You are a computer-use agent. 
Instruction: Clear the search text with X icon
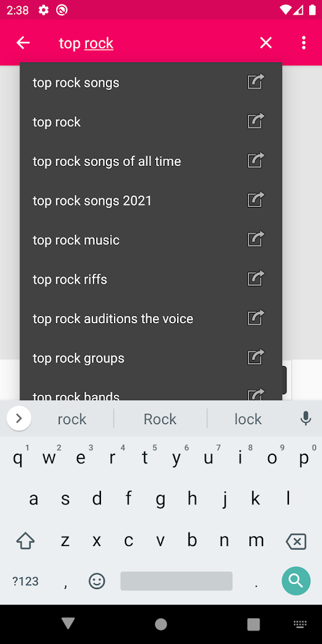click(266, 43)
